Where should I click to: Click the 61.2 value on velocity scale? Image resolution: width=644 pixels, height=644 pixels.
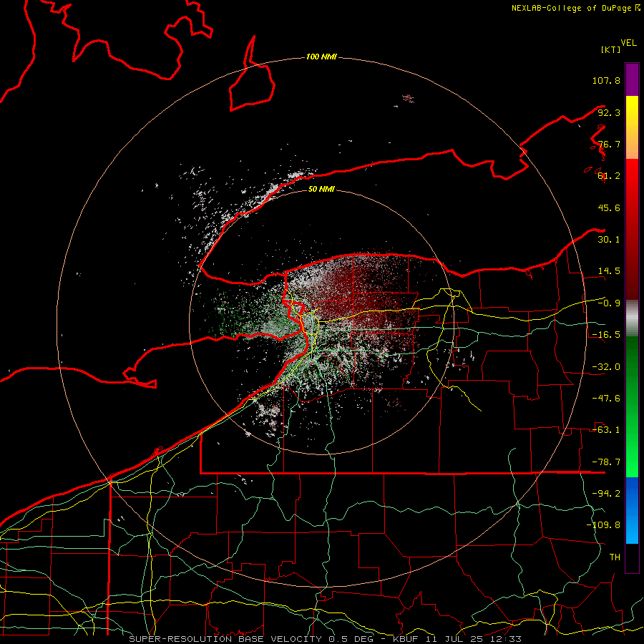coord(609,176)
